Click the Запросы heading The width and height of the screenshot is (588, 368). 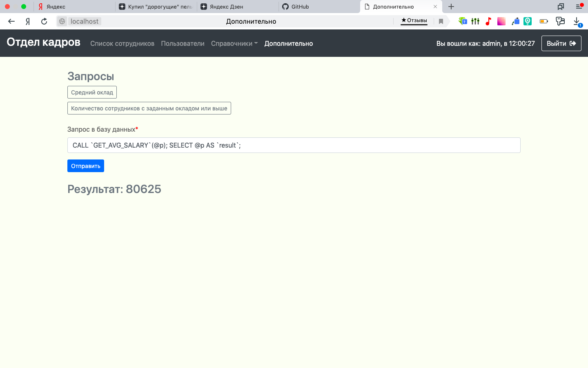click(91, 76)
